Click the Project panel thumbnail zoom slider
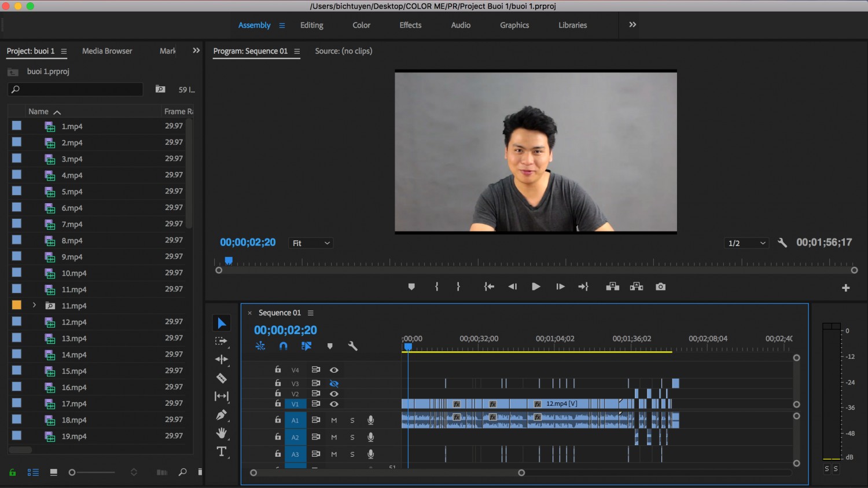 (x=93, y=472)
